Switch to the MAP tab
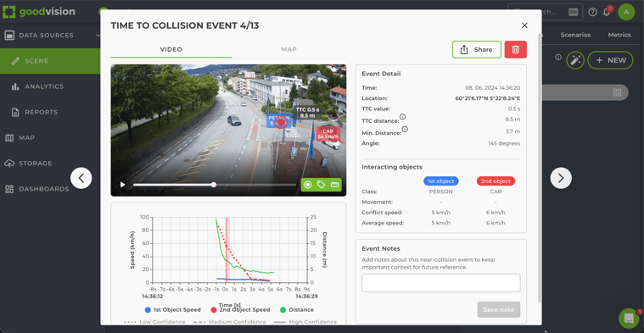Image resolution: width=644 pixels, height=333 pixels. tap(288, 49)
